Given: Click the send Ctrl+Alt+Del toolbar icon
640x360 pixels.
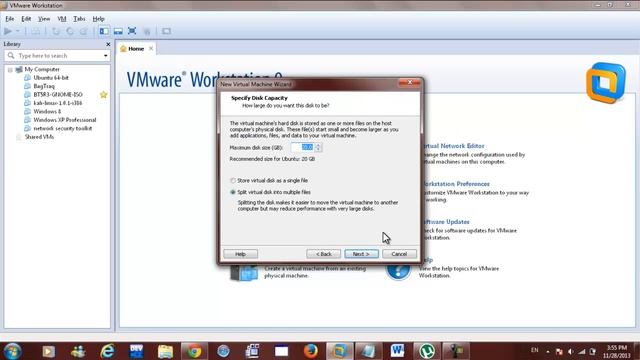Looking at the screenshot, I should click(36, 31).
